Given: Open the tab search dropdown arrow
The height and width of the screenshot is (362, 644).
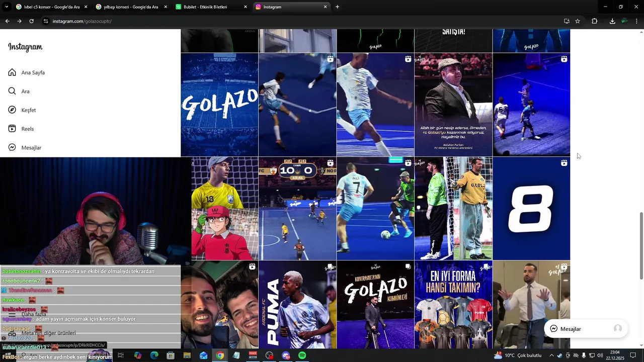Looking at the screenshot, I should pos(7,7).
